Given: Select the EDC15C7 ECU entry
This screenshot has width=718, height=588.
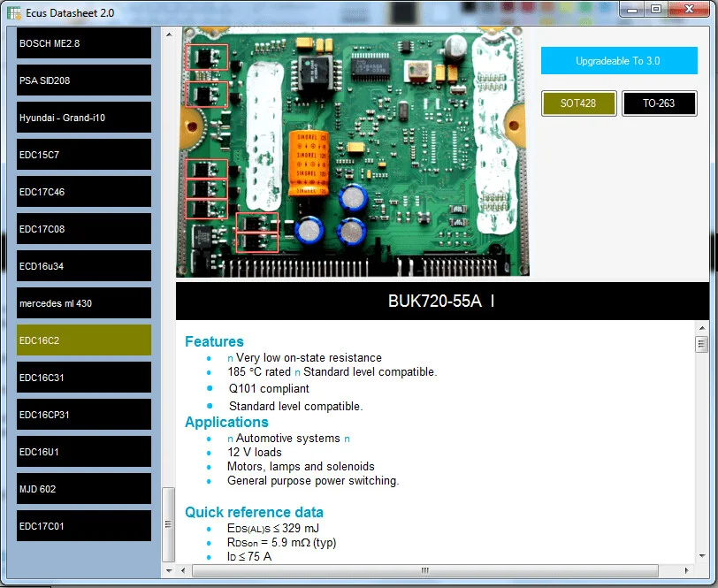Looking at the screenshot, I should click(x=84, y=155).
